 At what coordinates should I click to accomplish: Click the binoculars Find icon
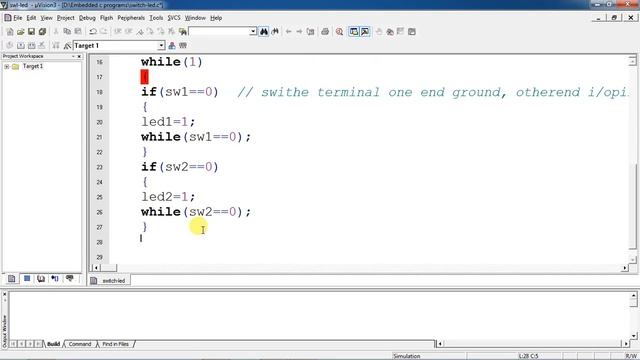click(264, 31)
